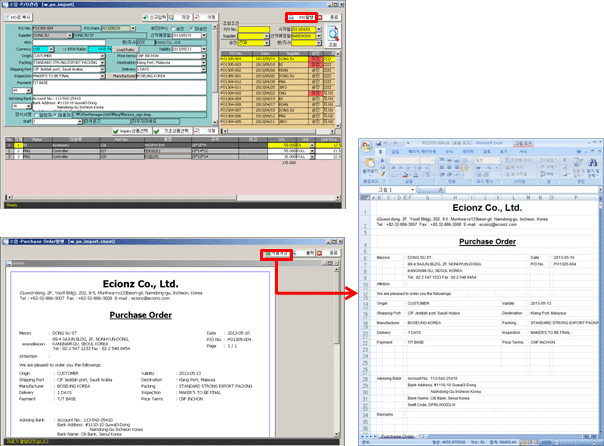Image resolution: width=604 pixels, height=446 pixels.
Task: Open the Supplier DONG SU dropdown
Action: 69,35
